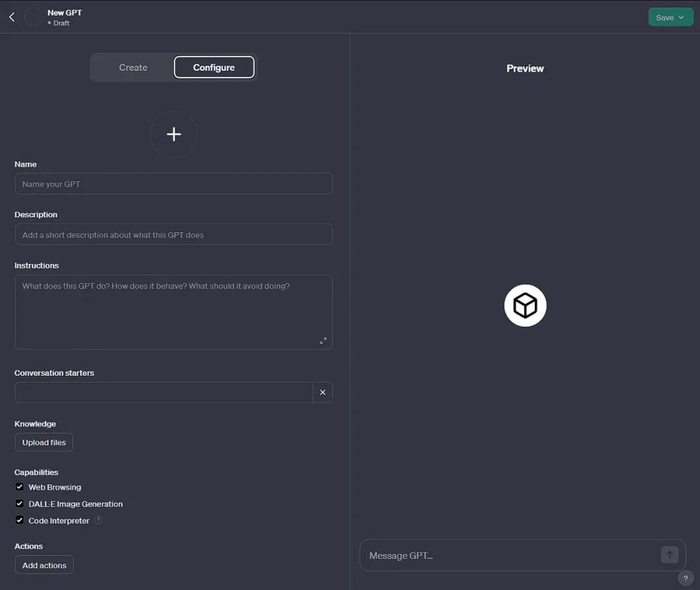Disable the Web Browsing checkbox
The height and width of the screenshot is (590, 700).
click(x=19, y=487)
